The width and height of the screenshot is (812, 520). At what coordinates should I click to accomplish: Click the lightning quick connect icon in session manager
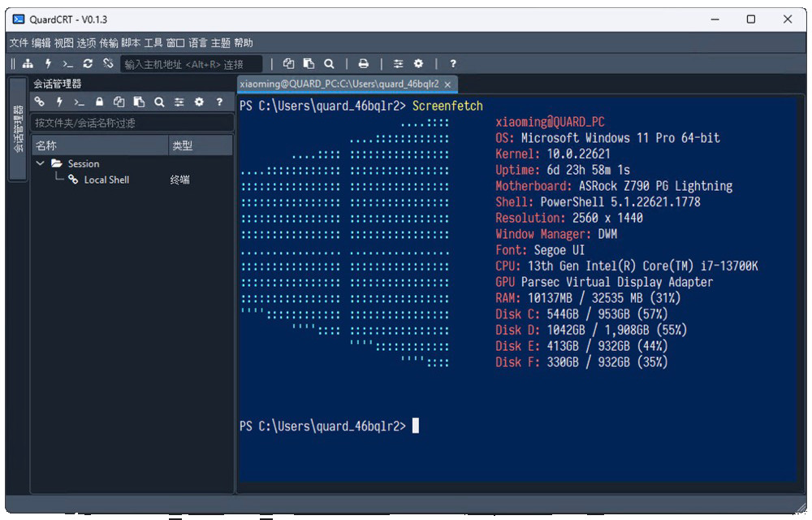point(59,102)
